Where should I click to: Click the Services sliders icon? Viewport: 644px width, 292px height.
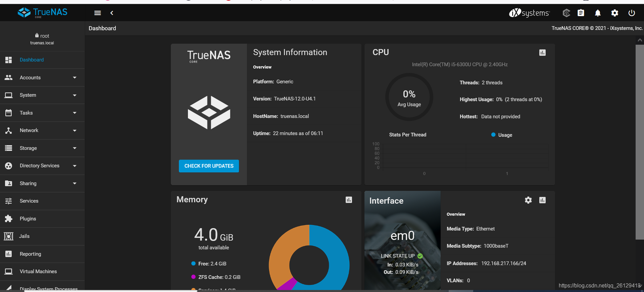[9, 201]
